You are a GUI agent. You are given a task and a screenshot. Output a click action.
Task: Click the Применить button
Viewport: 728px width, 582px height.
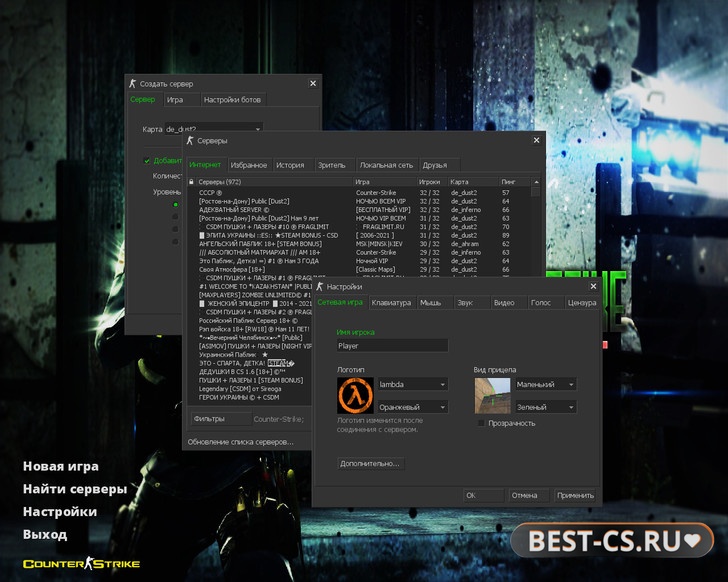(x=575, y=496)
